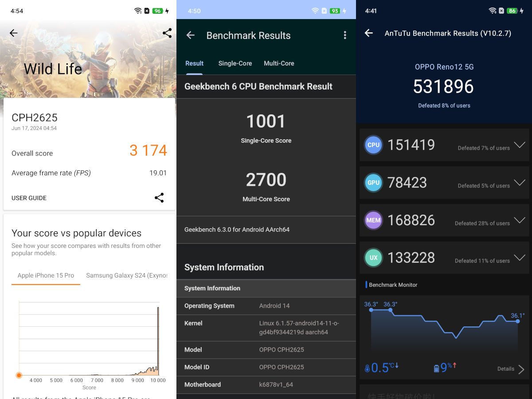Switch to the Single-Core tab
This screenshot has height=399, width=532.
235,63
